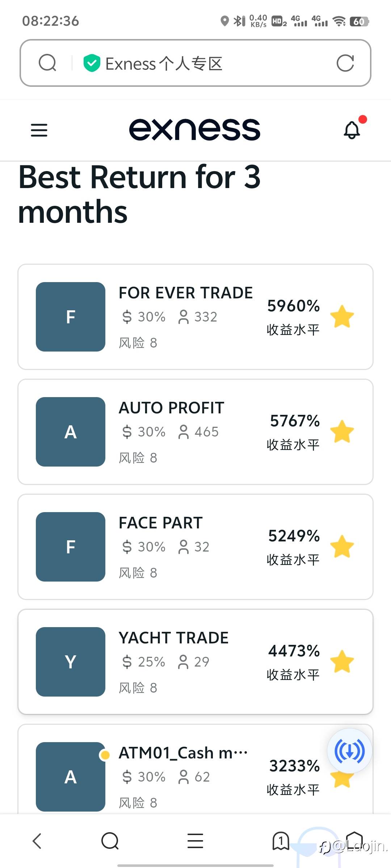
Task: Tap the green security shield icon
Action: pos(92,63)
